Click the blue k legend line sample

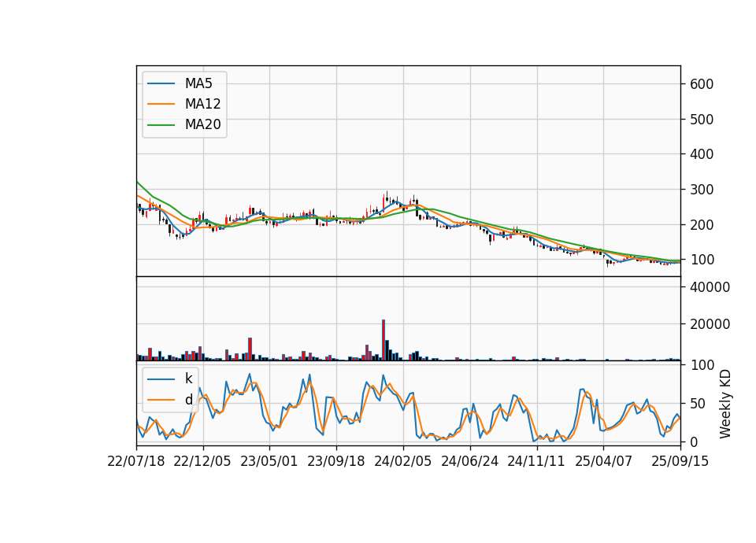(x=161, y=379)
